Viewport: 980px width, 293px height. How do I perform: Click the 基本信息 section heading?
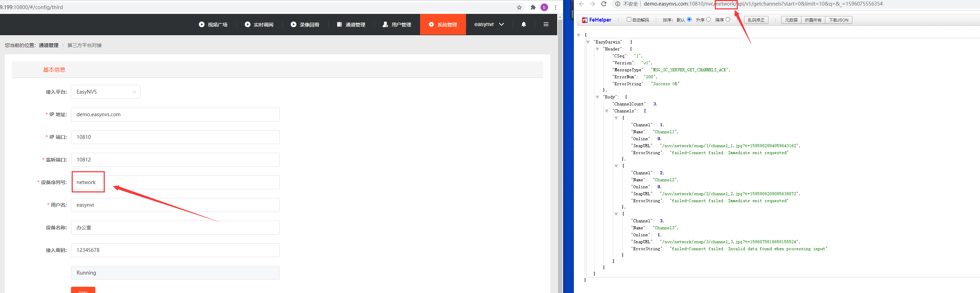click(x=54, y=70)
